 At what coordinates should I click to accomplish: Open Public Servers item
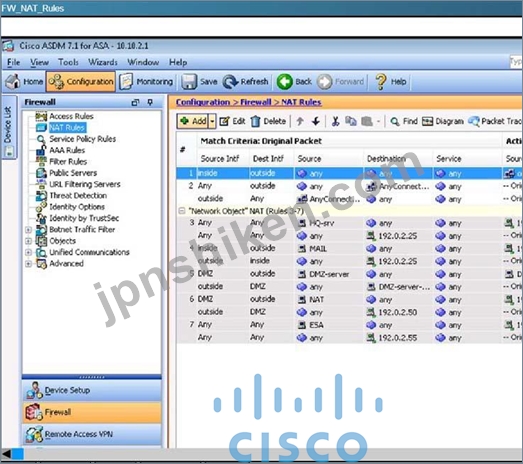[x=73, y=173]
